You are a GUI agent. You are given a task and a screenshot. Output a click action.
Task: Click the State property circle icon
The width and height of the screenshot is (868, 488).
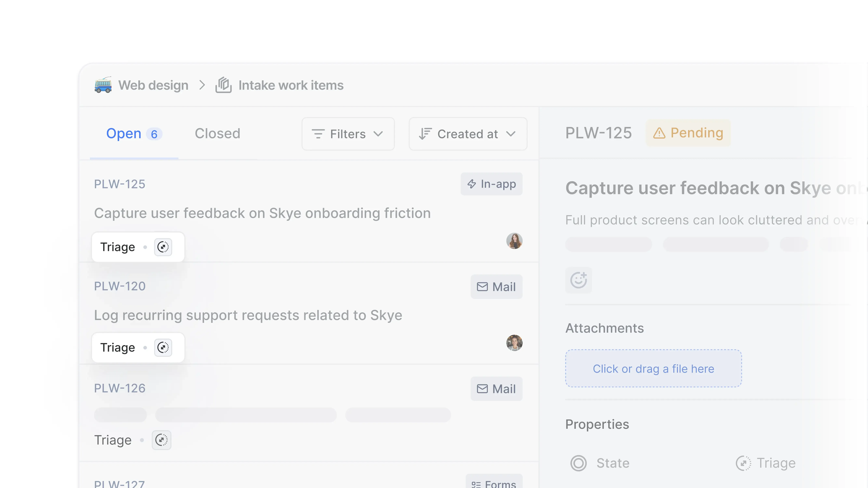tap(578, 463)
